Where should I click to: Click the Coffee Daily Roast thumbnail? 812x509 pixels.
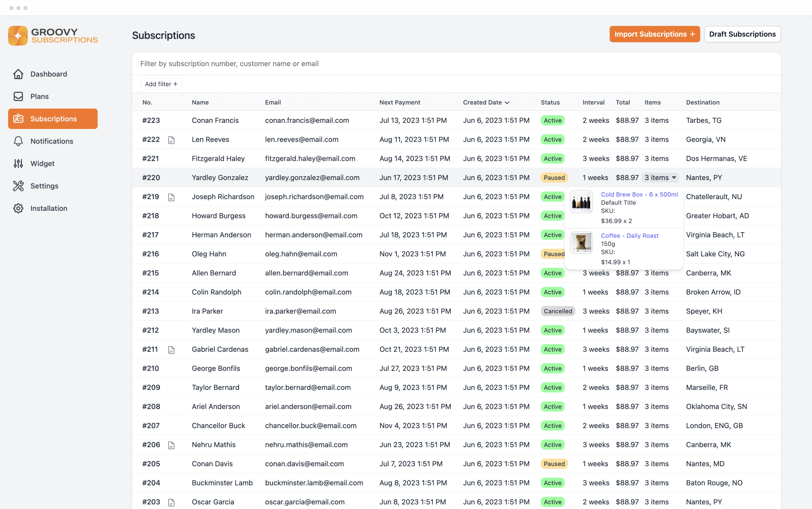click(581, 243)
